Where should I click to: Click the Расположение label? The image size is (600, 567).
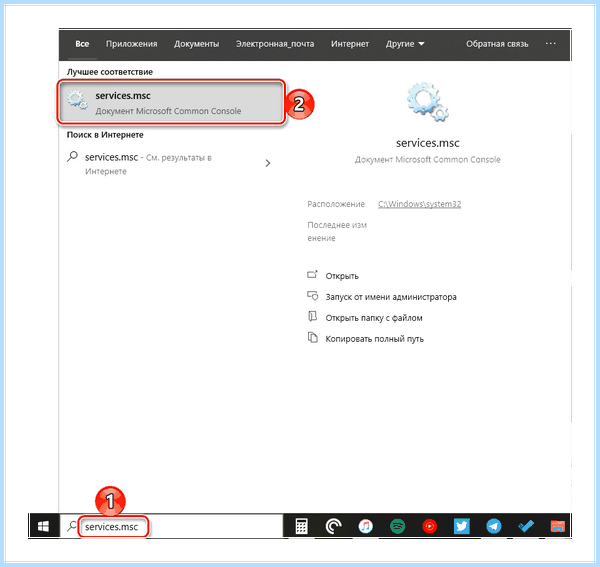(336, 204)
